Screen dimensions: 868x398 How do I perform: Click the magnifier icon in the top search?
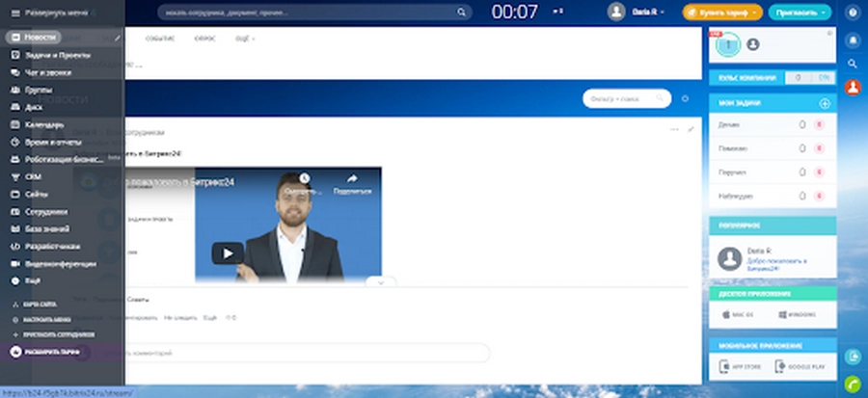pos(461,13)
